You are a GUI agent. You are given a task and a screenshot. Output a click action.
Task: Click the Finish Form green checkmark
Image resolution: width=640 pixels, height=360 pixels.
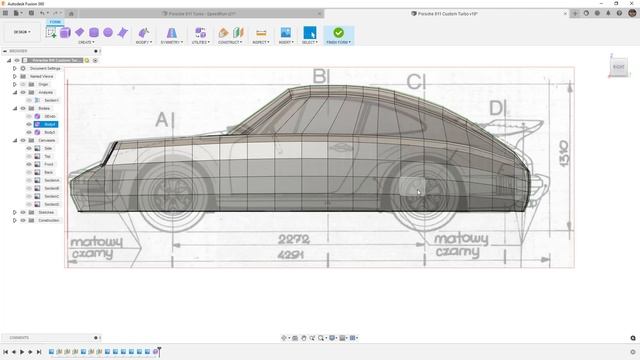(x=338, y=33)
